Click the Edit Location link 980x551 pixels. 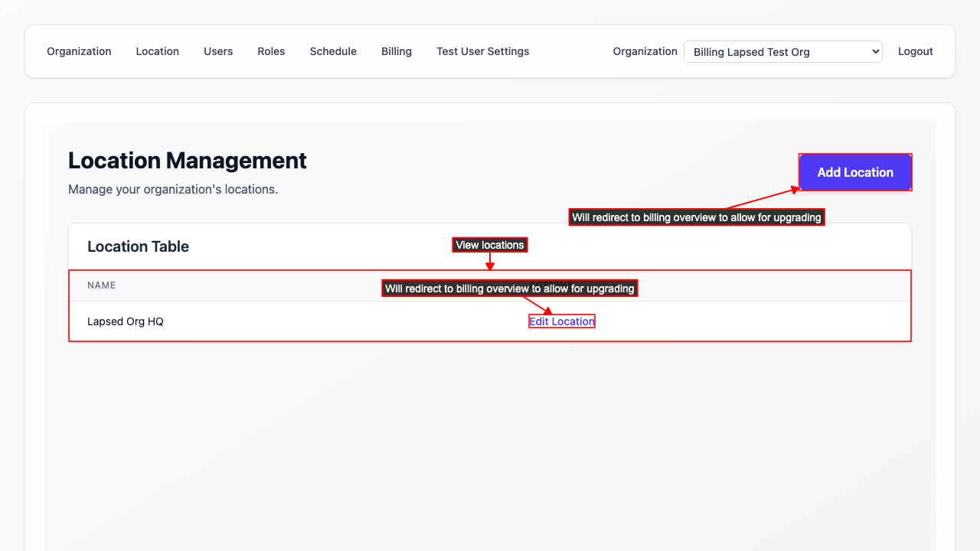(561, 321)
